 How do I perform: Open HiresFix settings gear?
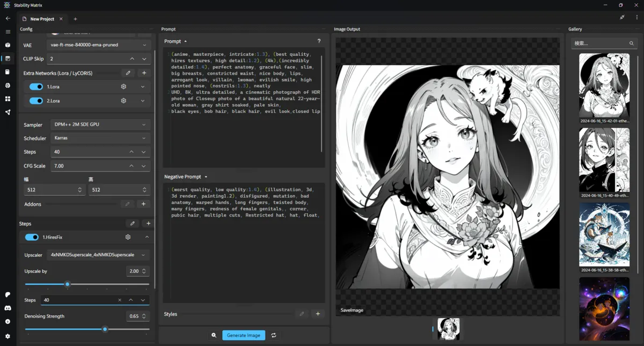click(128, 237)
